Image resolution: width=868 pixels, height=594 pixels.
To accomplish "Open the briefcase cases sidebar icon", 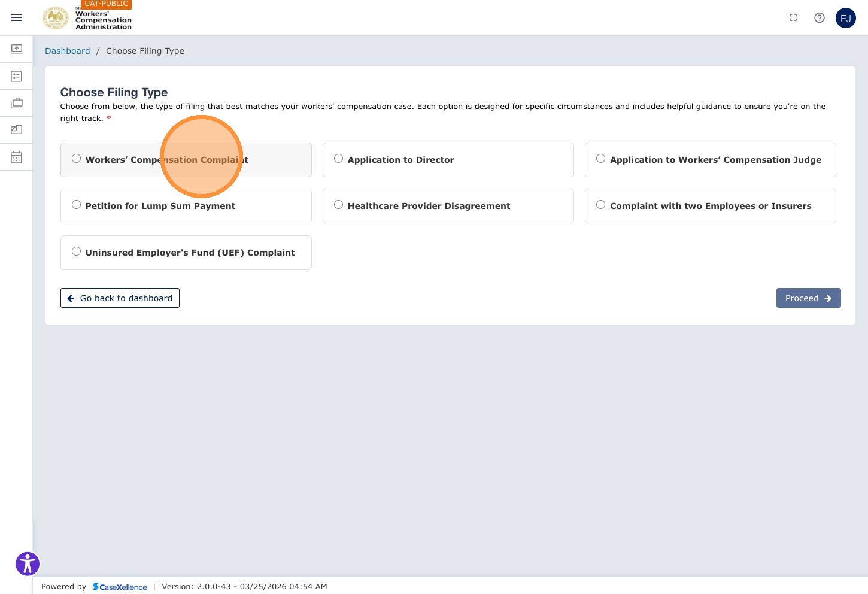I will (x=17, y=103).
